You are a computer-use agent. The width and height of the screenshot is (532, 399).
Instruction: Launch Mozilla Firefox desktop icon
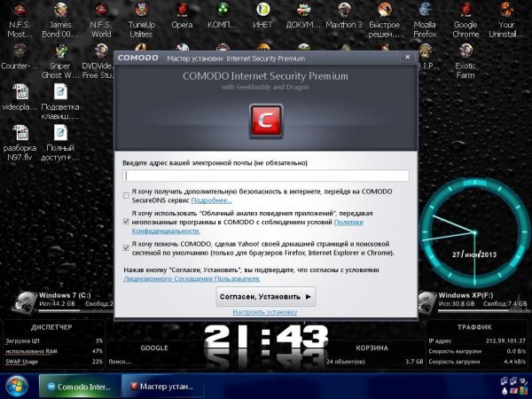(x=425, y=10)
